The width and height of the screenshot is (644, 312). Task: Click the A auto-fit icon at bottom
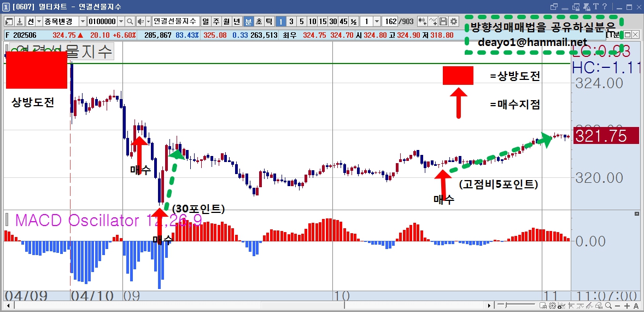pos(636,306)
